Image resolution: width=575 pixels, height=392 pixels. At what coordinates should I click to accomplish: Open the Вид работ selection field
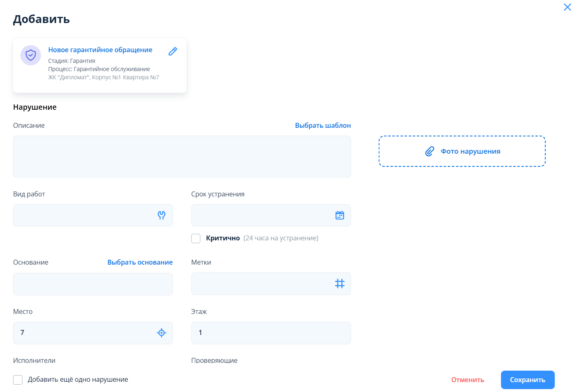[x=84, y=215]
